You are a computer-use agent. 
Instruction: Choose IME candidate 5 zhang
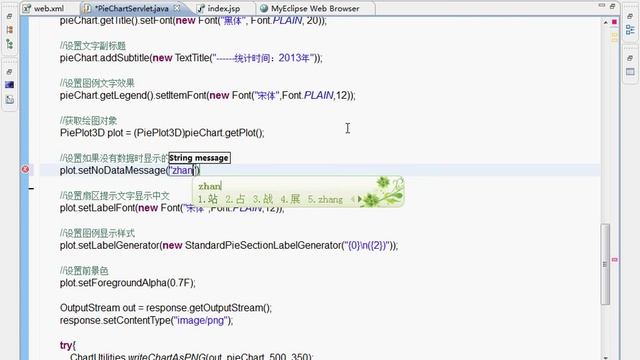point(325,199)
